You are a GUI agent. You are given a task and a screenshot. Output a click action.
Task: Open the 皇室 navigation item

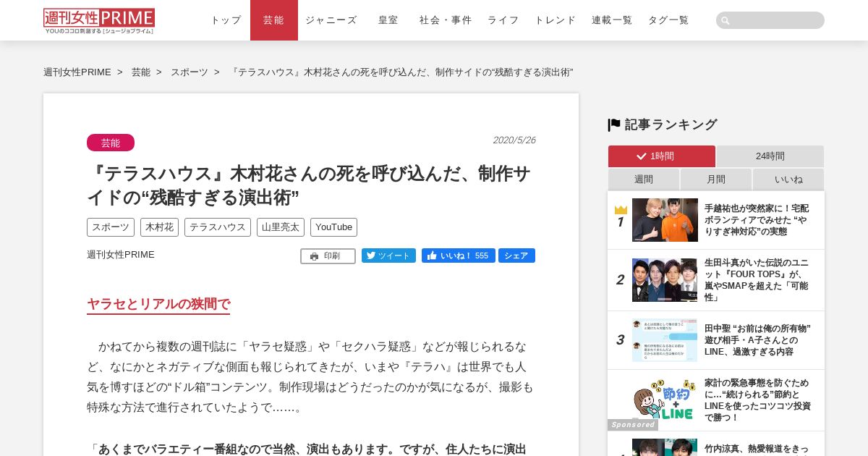point(388,20)
